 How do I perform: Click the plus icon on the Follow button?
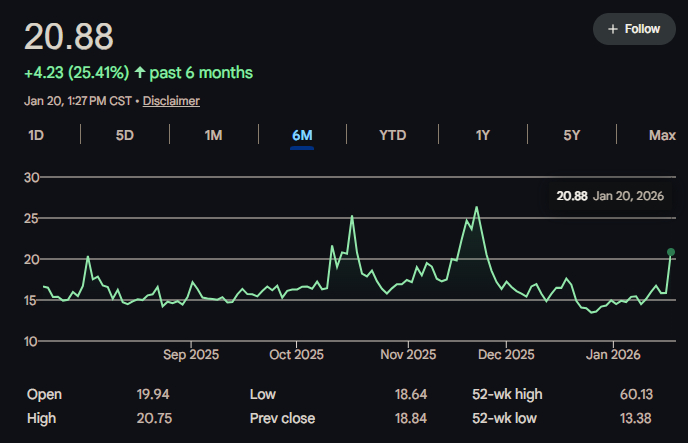click(613, 29)
